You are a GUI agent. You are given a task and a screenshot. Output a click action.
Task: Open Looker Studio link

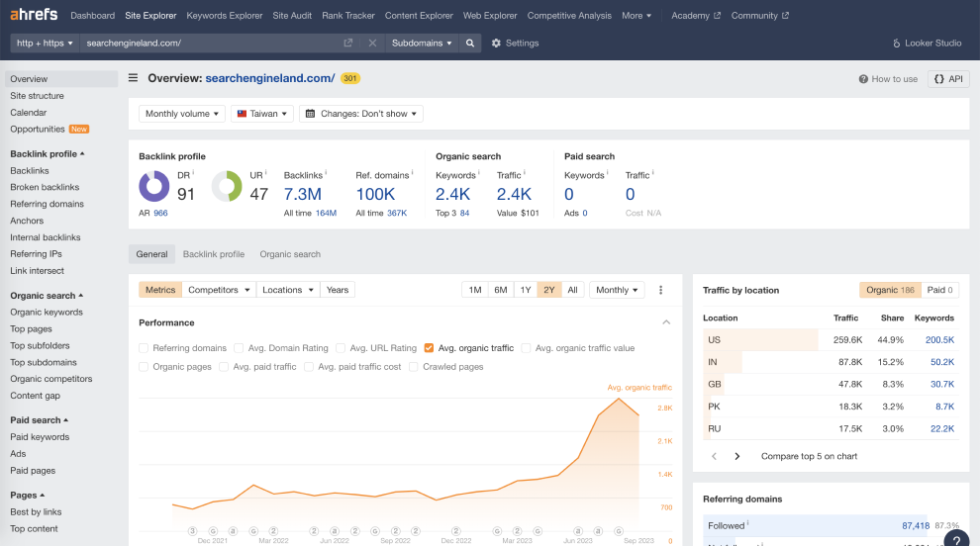(927, 43)
